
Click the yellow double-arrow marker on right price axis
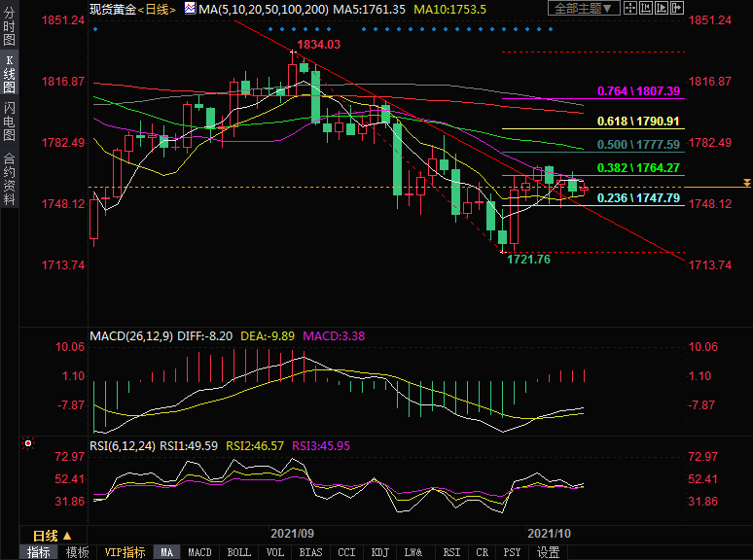click(x=745, y=183)
